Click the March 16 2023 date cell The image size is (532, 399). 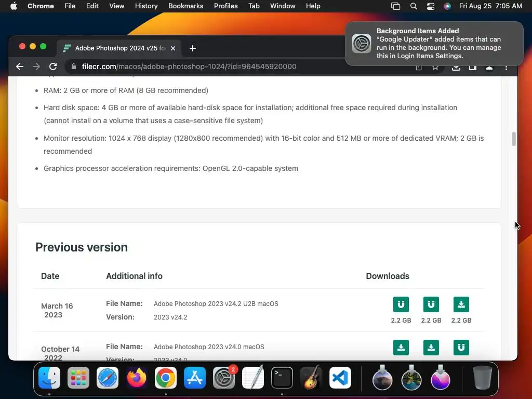click(57, 310)
